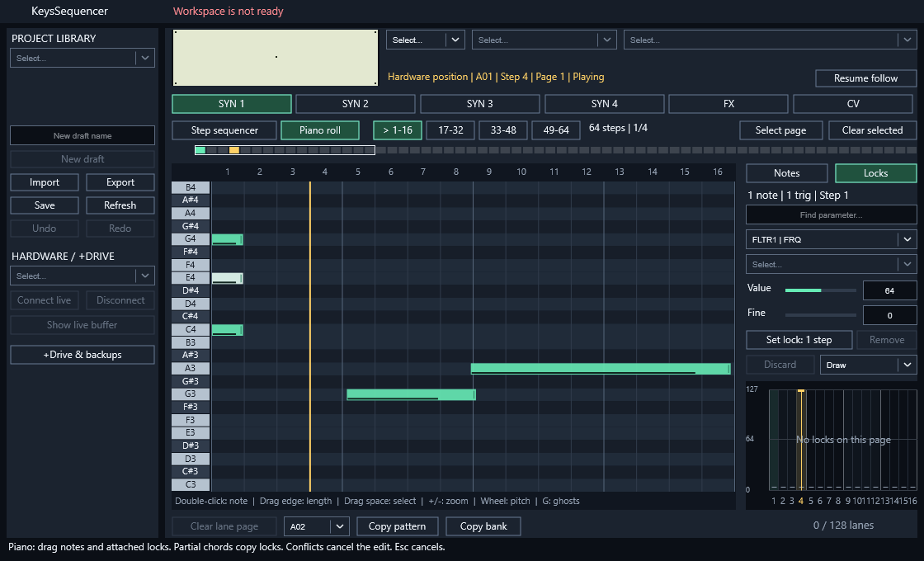Select page range 49-64
This screenshot has width=924, height=561.
556,130
